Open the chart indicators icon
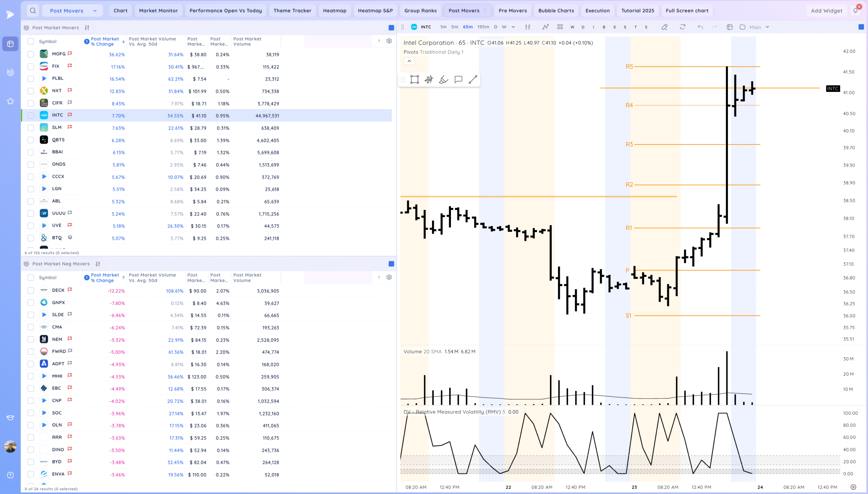The width and height of the screenshot is (868, 494). click(545, 27)
